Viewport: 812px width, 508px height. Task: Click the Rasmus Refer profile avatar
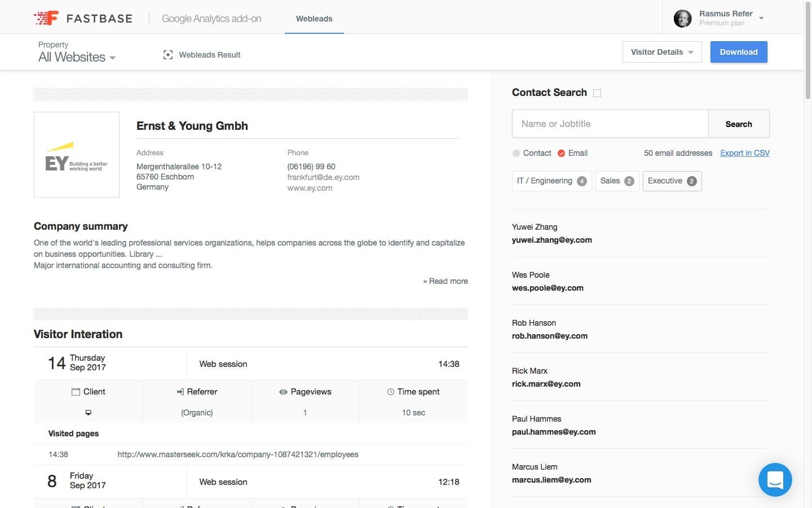point(682,18)
